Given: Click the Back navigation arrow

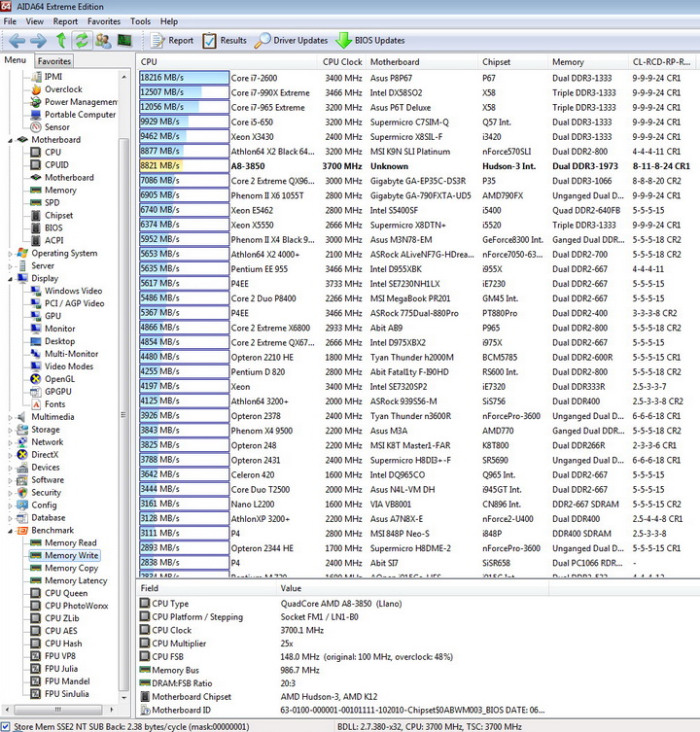Looking at the screenshot, I should [17, 41].
